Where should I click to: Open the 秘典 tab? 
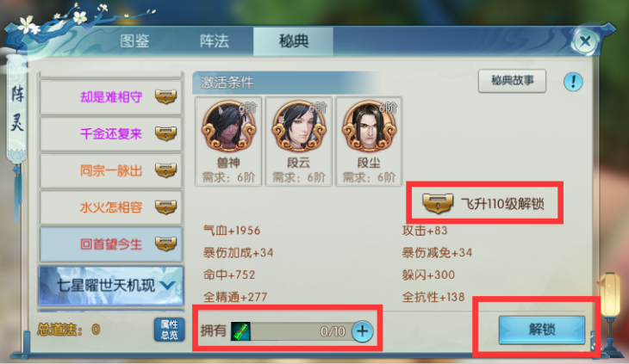click(293, 40)
